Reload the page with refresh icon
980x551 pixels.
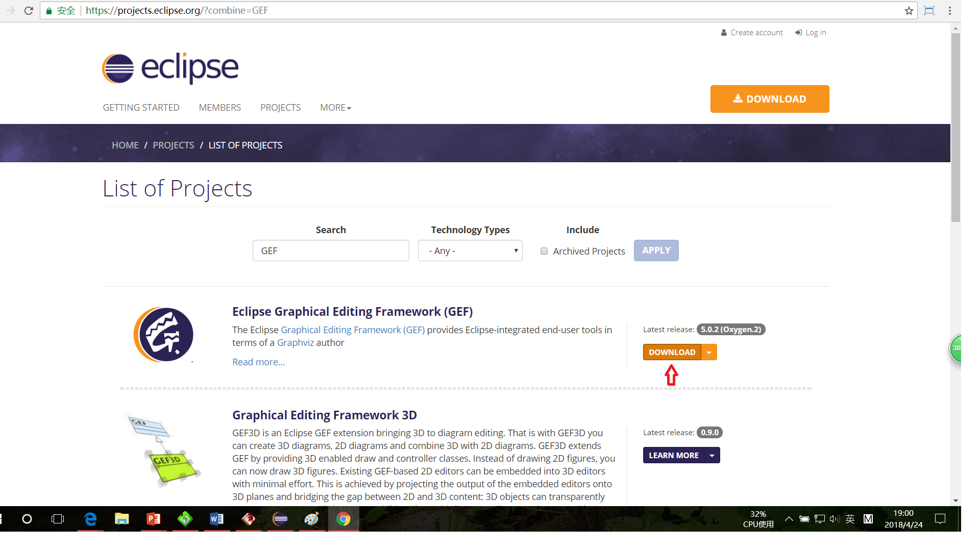point(29,11)
